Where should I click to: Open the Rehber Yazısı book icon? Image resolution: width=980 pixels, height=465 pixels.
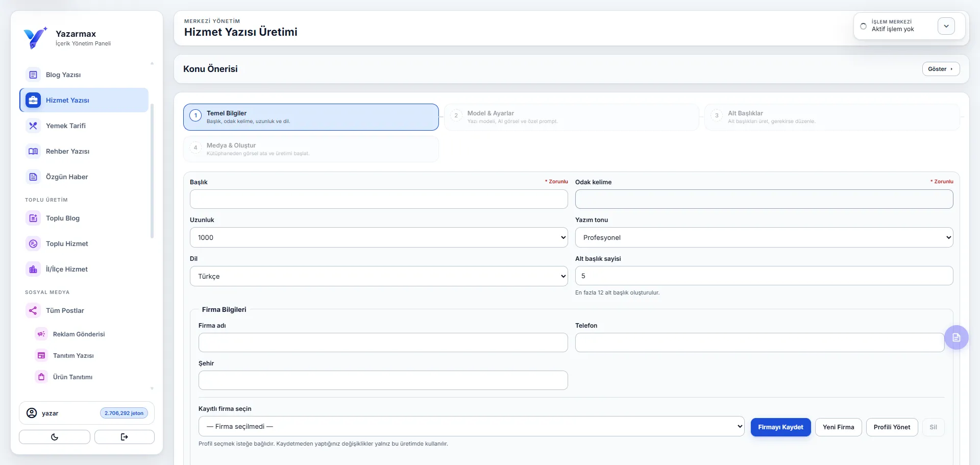[33, 151]
